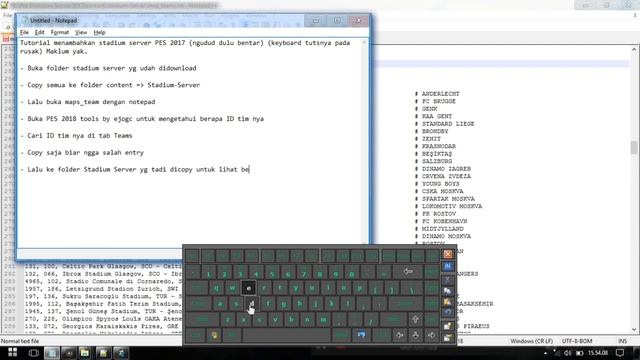This screenshot has height=360, width=640.
Task: Tap the v key on the on-screen keyboard
Action: pyautogui.click(x=276, y=319)
